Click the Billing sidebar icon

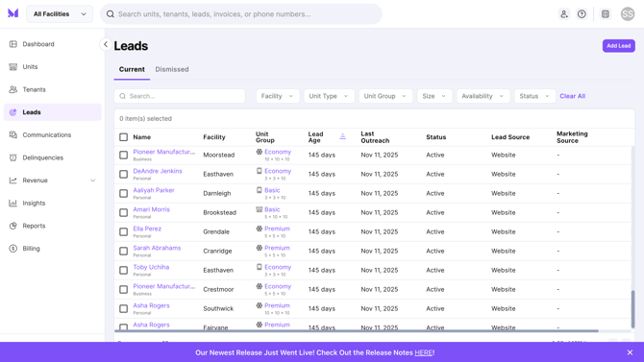pos(13,249)
